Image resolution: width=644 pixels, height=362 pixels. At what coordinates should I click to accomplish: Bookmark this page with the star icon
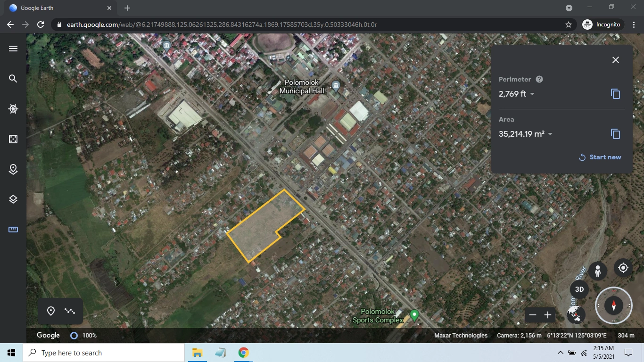tap(569, 25)
